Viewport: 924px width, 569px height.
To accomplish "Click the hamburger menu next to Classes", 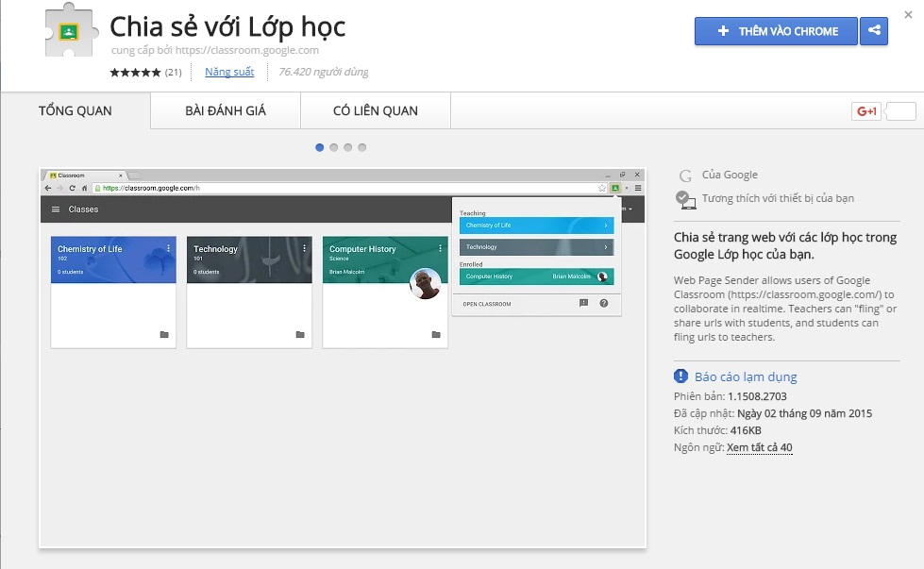I will click(x=56, y=209).
